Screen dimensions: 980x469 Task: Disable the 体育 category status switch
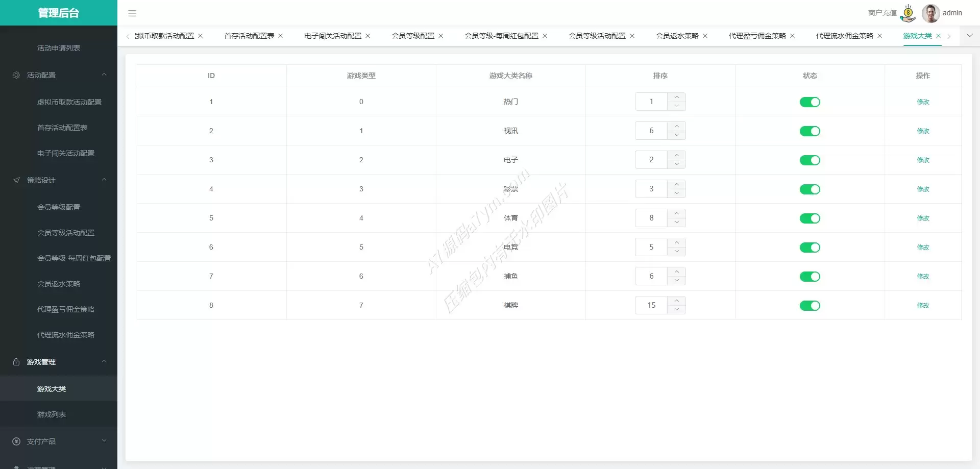[x=810, y=218]
